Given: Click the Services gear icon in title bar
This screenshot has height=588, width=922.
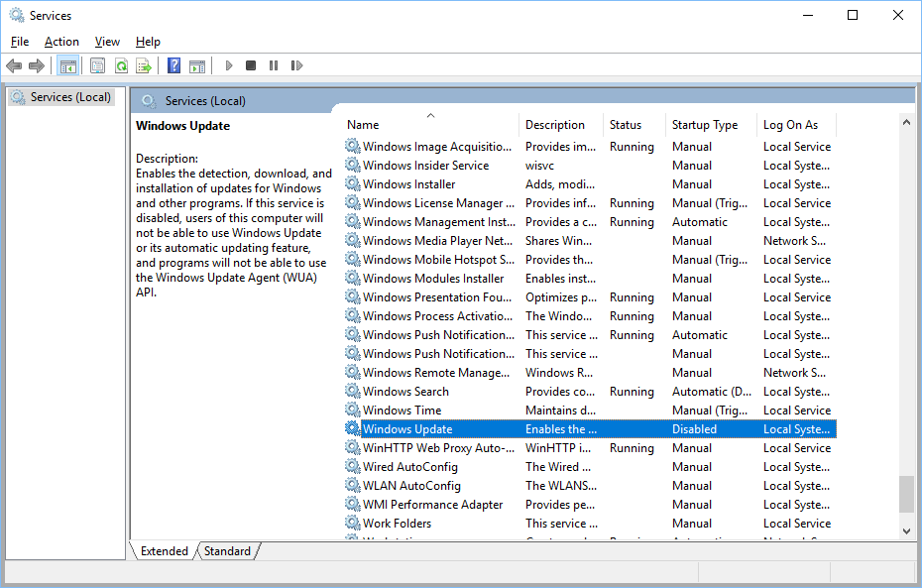Looking at the screenshot, I should point(17,15).
